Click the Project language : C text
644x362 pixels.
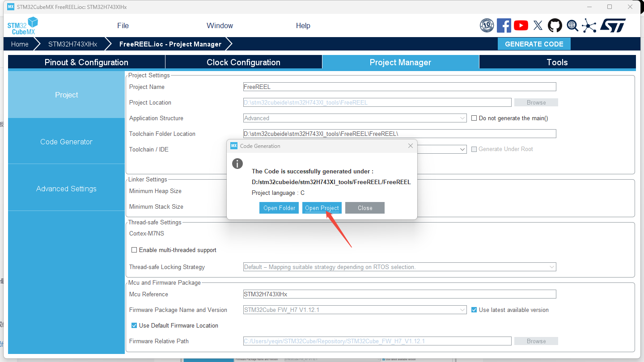coord(278,193)
